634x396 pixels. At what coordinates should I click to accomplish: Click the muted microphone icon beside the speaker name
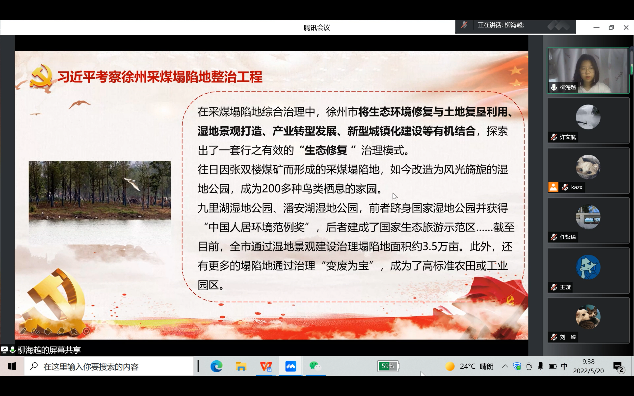pyautogui.click(x=464, y=25)
